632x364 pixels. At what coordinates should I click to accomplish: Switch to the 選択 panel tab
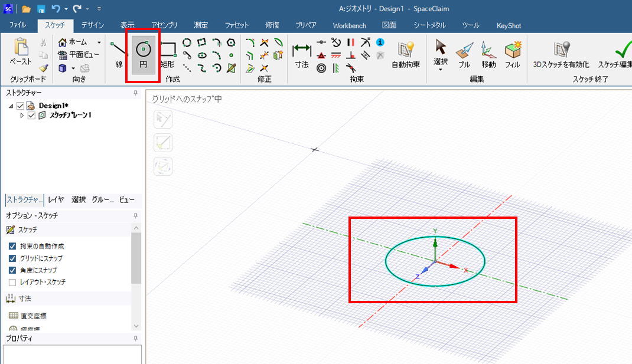[x=79, y=200]
